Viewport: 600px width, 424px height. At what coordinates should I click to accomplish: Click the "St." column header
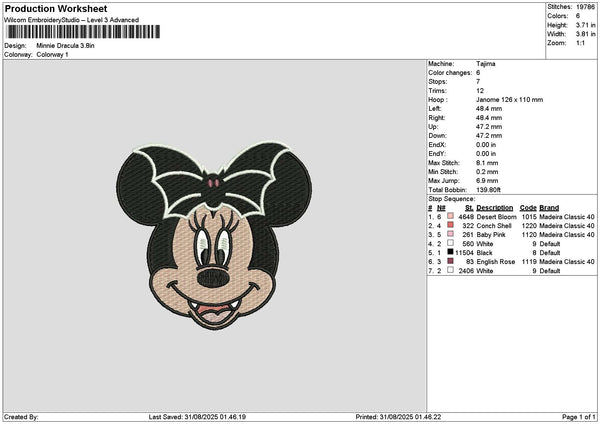(469, 208)
